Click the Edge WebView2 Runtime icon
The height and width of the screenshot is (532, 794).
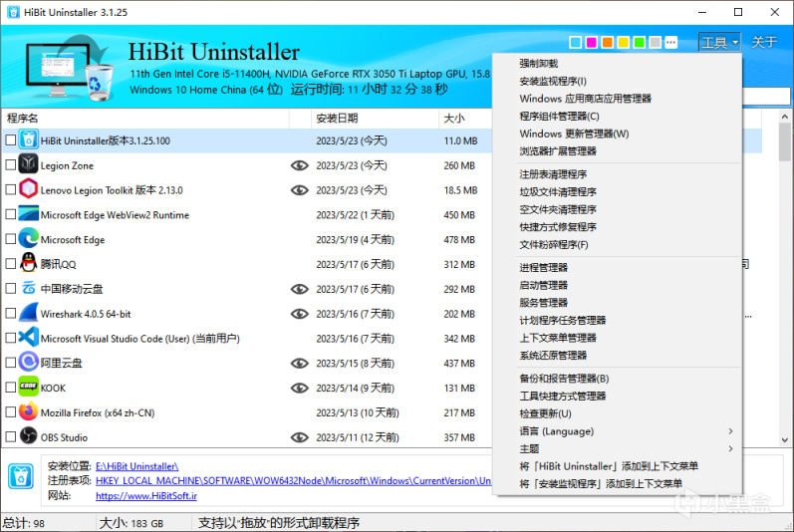point(28,214)
